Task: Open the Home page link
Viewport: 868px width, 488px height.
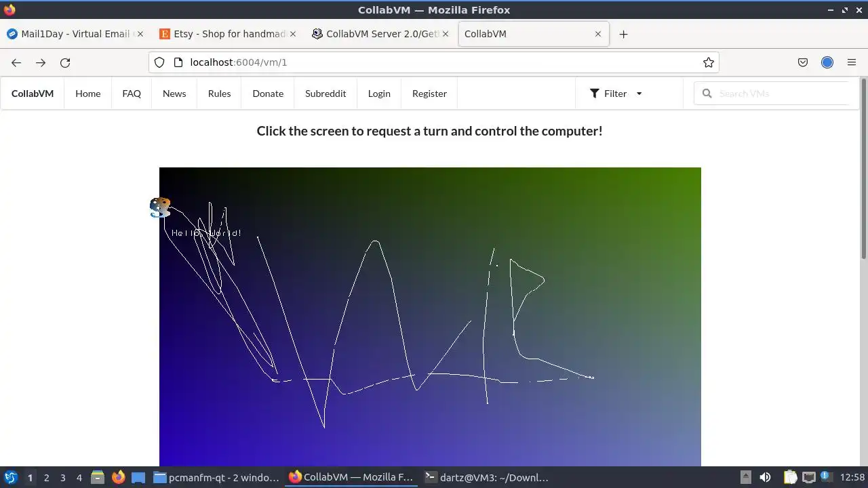Action: [88, 94]
